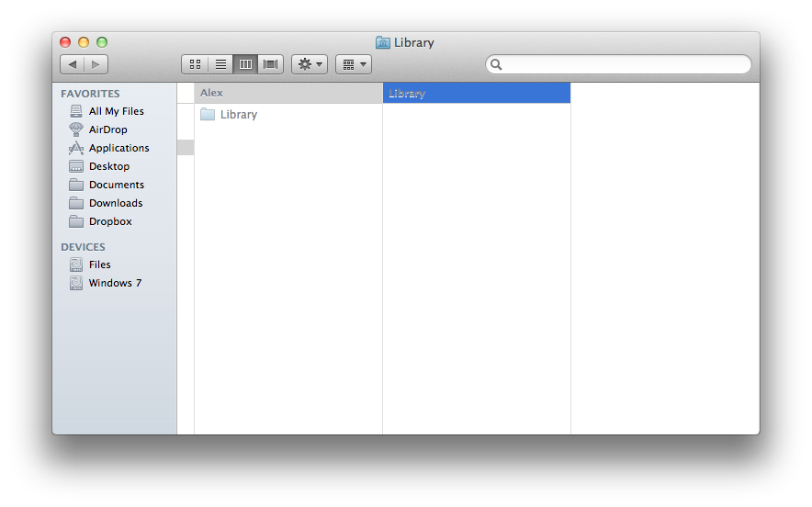Click the Alex column header

tap(288, 93)
